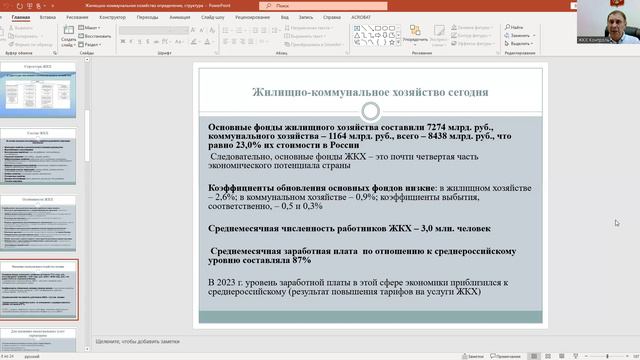Open the Рецензирование tab
The height and width of the screenshot is (360, 640).
[x=252, y=17]
